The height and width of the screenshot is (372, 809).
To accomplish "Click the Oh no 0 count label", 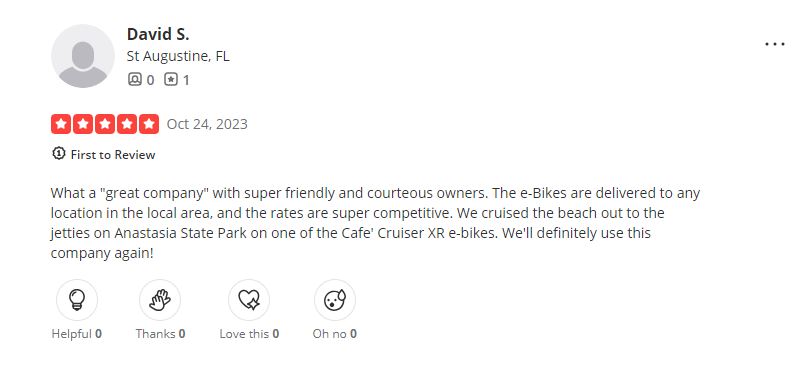I will [334, 334].
